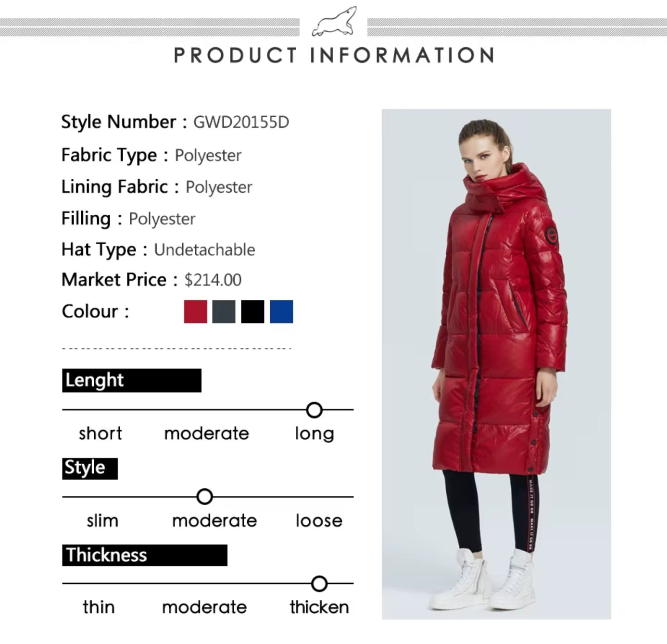Select the black colour swatch
667x644 pixels.
252,311
